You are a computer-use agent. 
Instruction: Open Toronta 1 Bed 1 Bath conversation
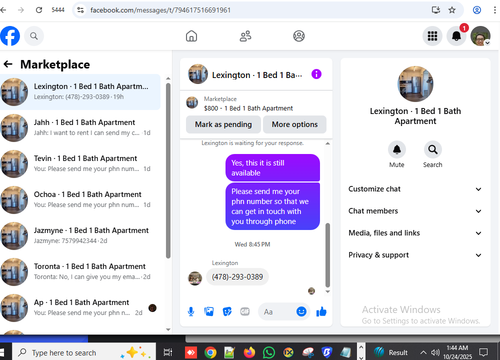point(80,272)
